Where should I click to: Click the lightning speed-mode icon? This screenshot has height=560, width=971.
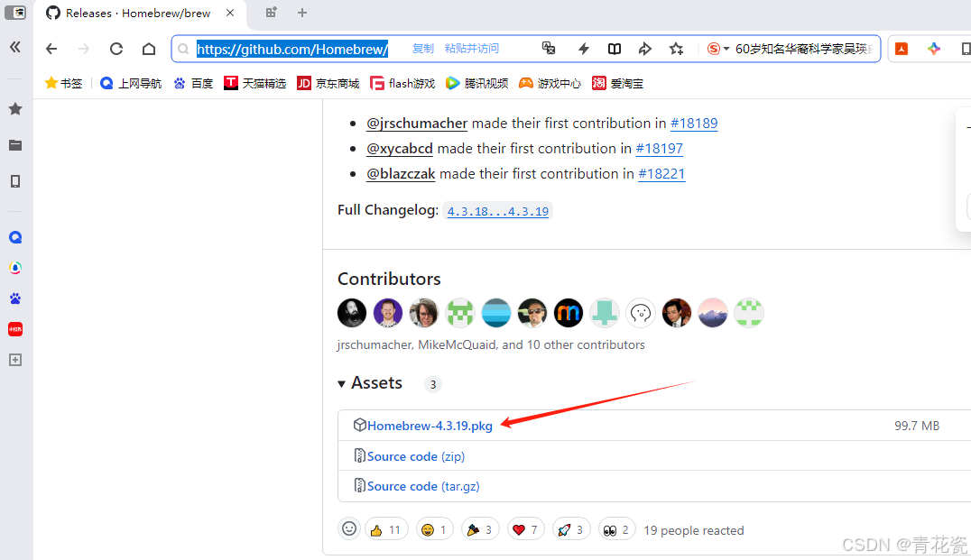(x=583, y=49)
